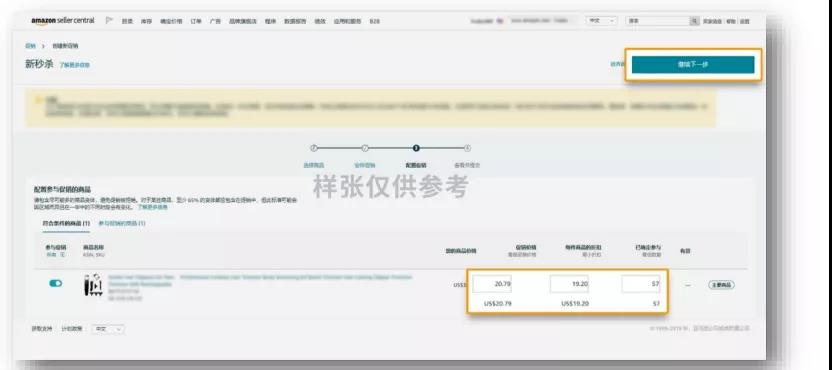Click the learn more link beside 新秒杀
Image resolution: width=832 pixels, height=370 pixels.
coord(74,65)
